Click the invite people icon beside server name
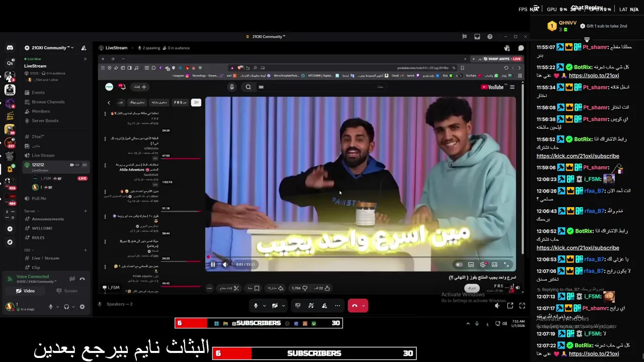Image resolution: width=644 pixels, height=362 pixels. 84,48
